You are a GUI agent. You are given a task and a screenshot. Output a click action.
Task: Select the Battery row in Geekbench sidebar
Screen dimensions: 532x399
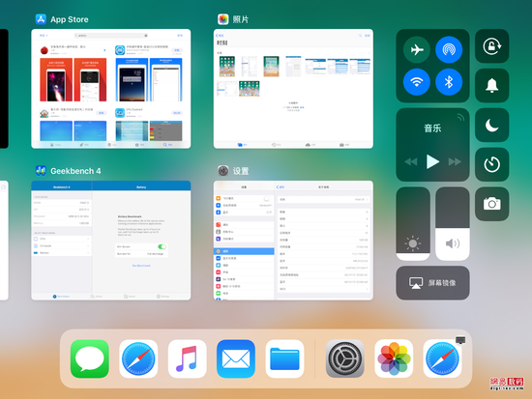(x=61, y=253)
